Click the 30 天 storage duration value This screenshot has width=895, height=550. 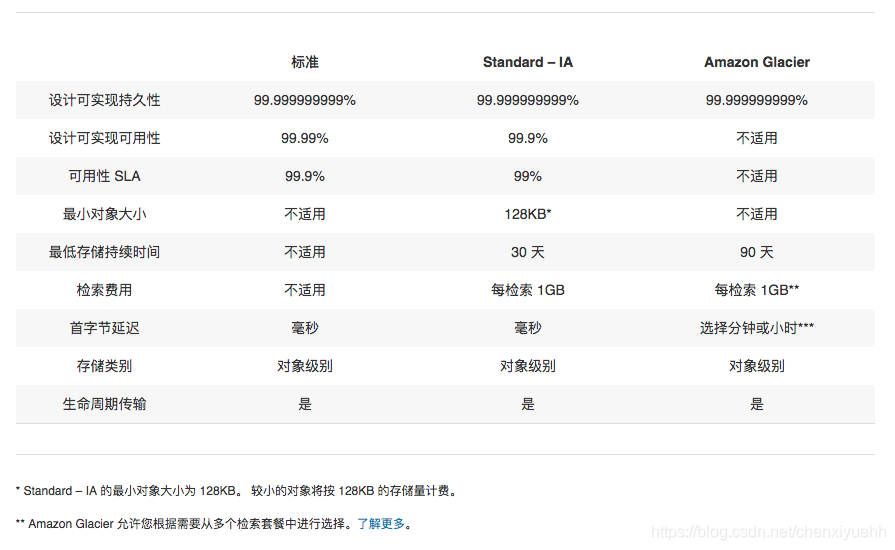(527, 252)
